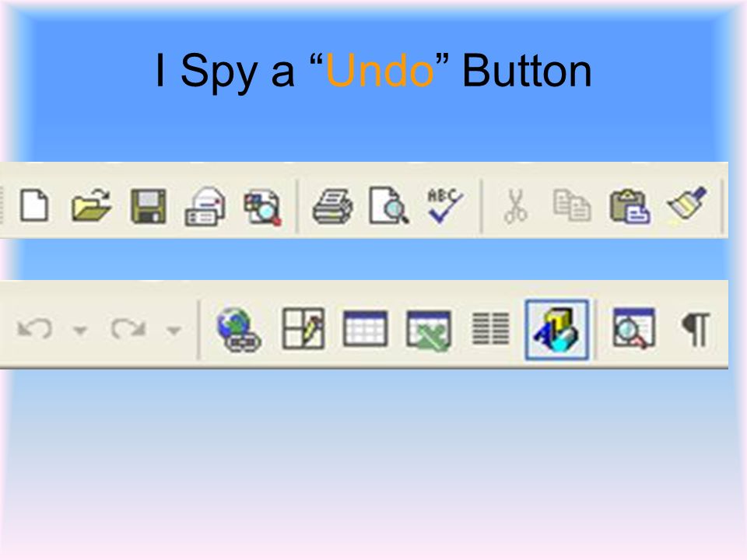The height and width of the screenshot is (560, 747).
Task: Select the Format Painter brush icon
Action: (687, 204)
